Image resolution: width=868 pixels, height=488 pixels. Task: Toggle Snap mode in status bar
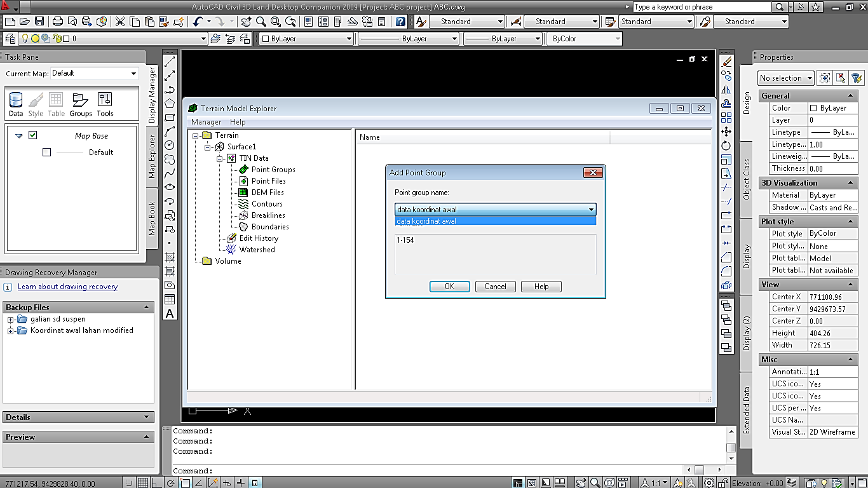tap(129, 483)
